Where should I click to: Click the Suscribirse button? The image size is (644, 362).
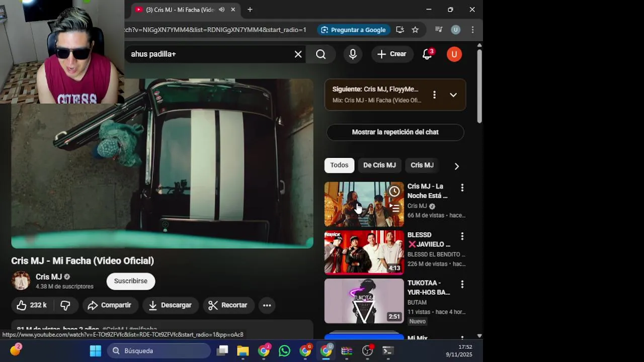tap(131, 281)
